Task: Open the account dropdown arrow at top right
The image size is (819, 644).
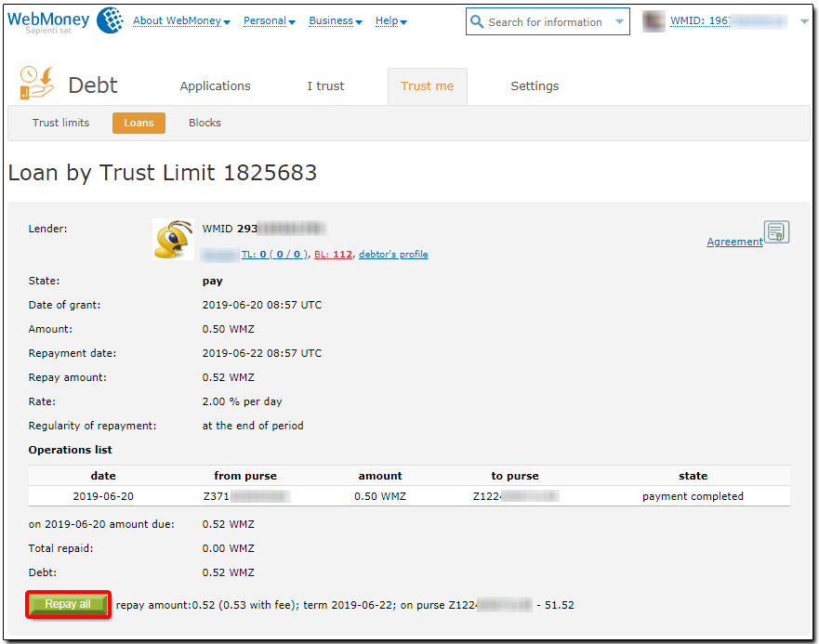Action: [804, 21]
